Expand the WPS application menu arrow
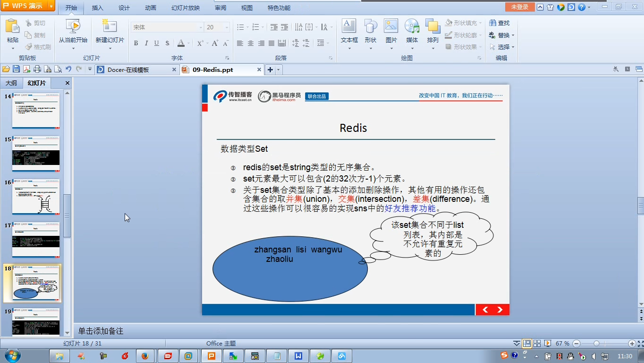The image size is (644, 363). click(x=51, y=6)
